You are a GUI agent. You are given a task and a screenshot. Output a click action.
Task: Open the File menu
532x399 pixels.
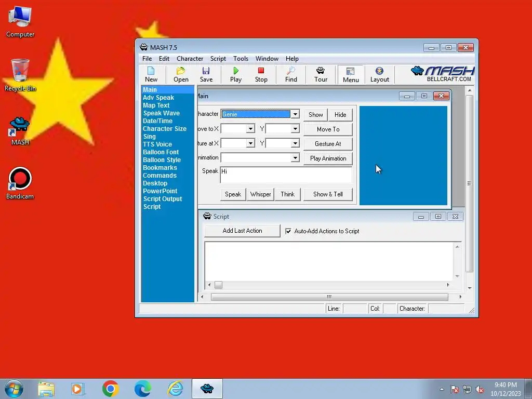click(x=147, y=59)
